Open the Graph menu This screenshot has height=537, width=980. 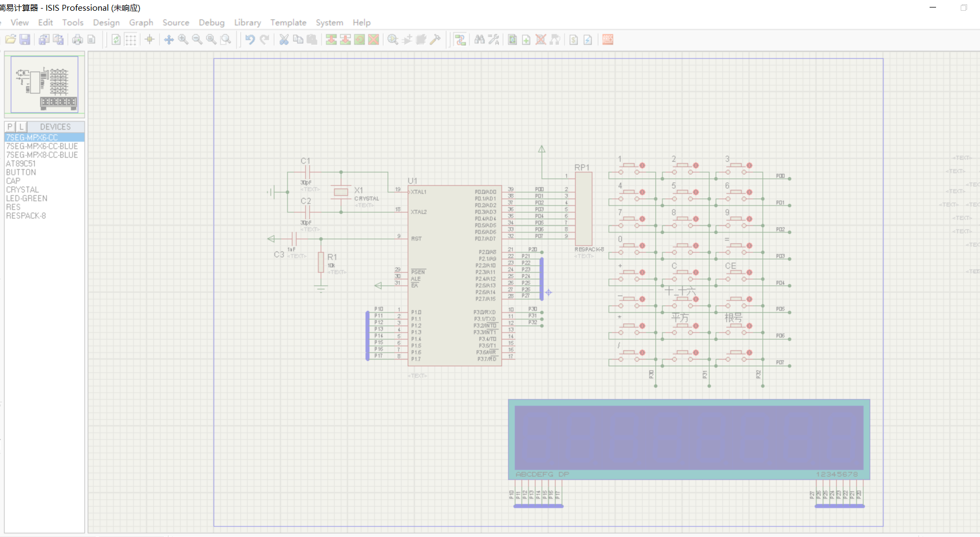tap(141, 23)
